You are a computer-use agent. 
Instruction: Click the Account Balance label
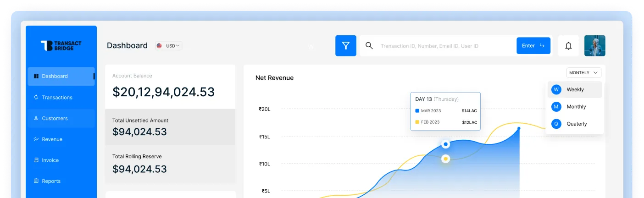132,76
